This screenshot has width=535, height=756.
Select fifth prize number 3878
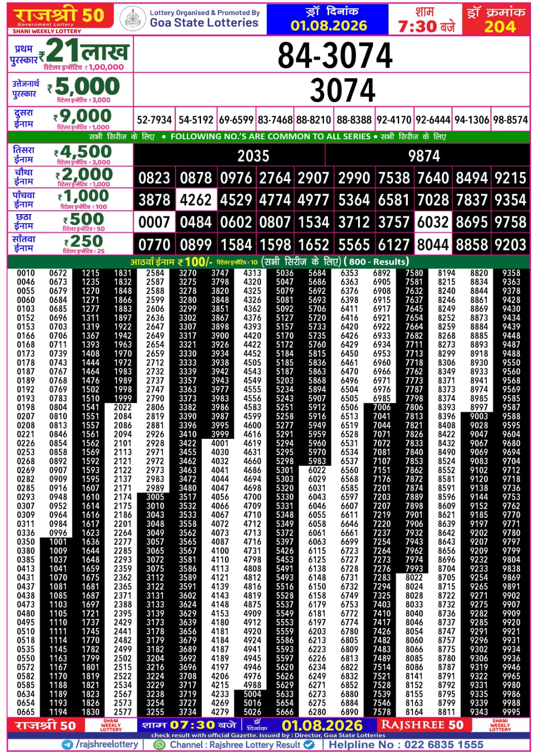pyautogui.click(x=154, y=200)
